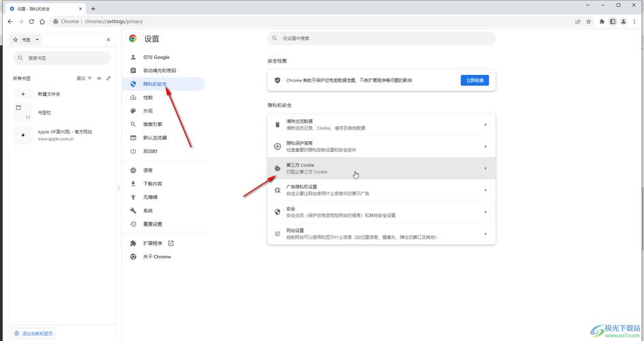Click 添加当前标签页 button
Screen dimensions: 644x341
(33, 333)
